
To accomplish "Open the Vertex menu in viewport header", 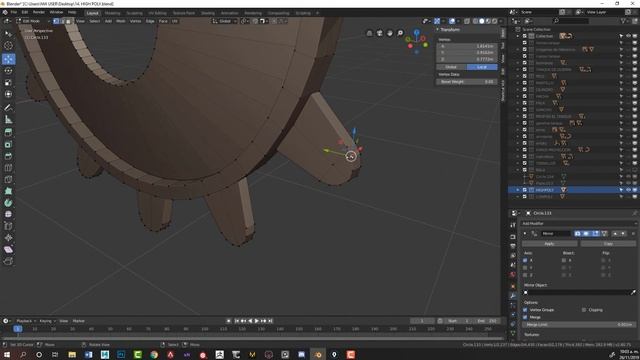I will [x=136, y=21].
